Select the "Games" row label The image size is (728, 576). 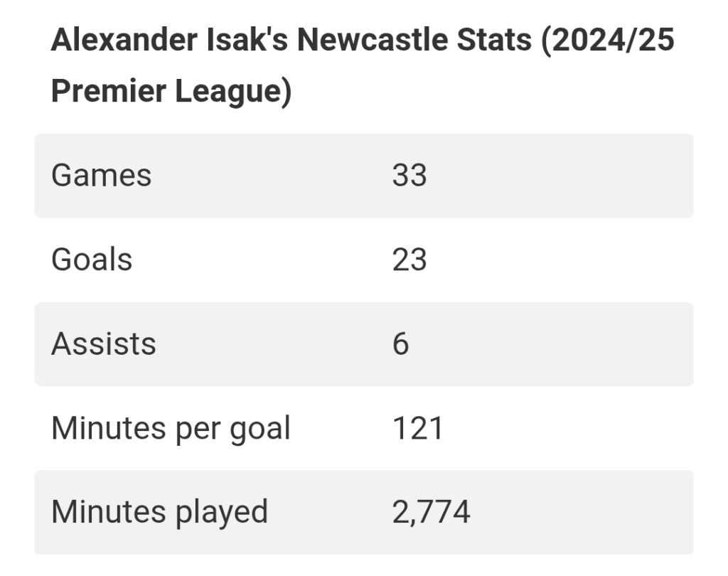[101, 176]
